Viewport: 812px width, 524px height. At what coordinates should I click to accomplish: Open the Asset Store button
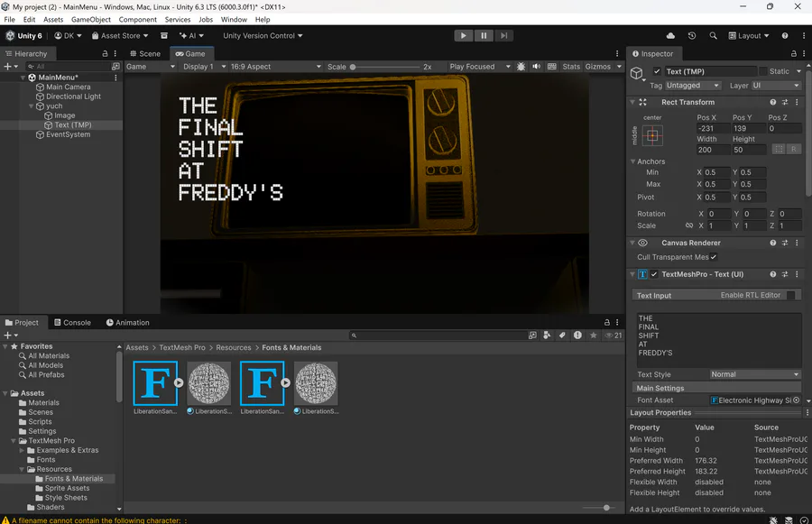click(x=120, y=36)
